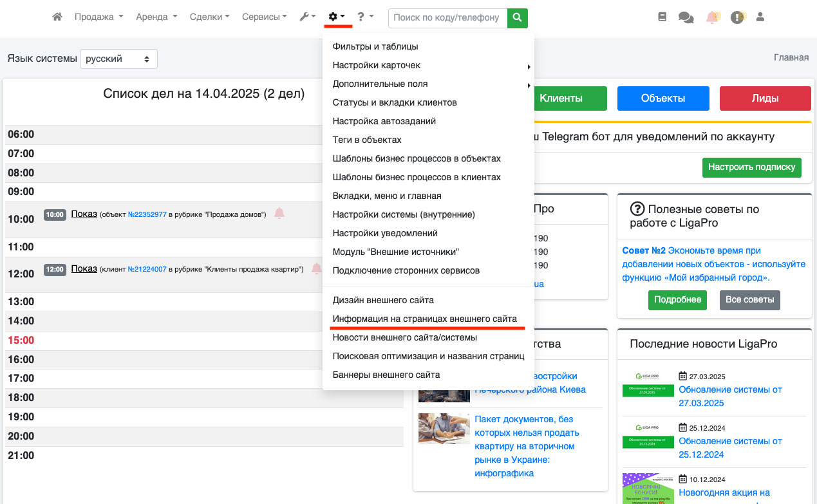817x504 pixels.
Task: Click the red Лиды button
Action: point(765,98)
